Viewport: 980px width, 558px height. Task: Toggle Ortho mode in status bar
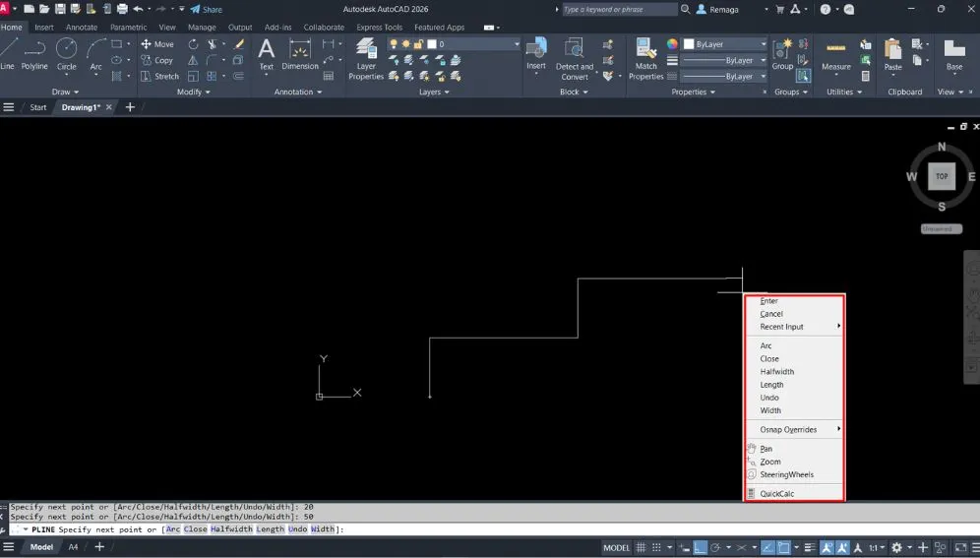(700, 547)
